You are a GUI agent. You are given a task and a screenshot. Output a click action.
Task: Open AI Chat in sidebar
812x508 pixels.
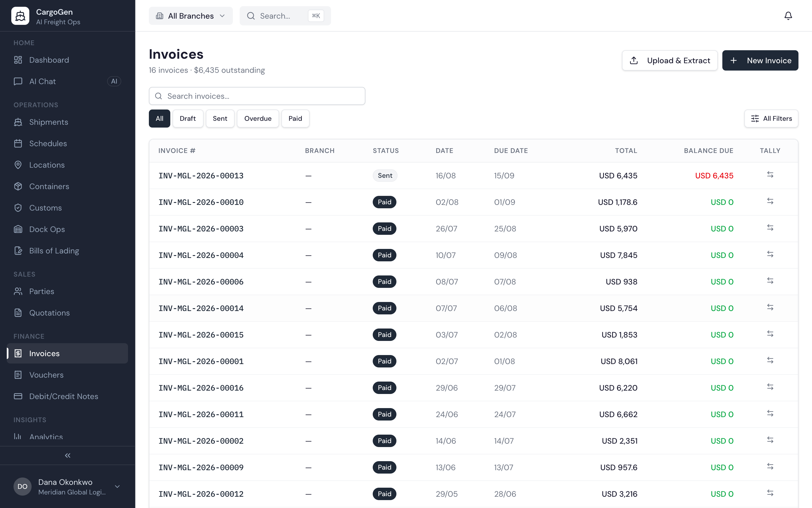tap(67, 81)
